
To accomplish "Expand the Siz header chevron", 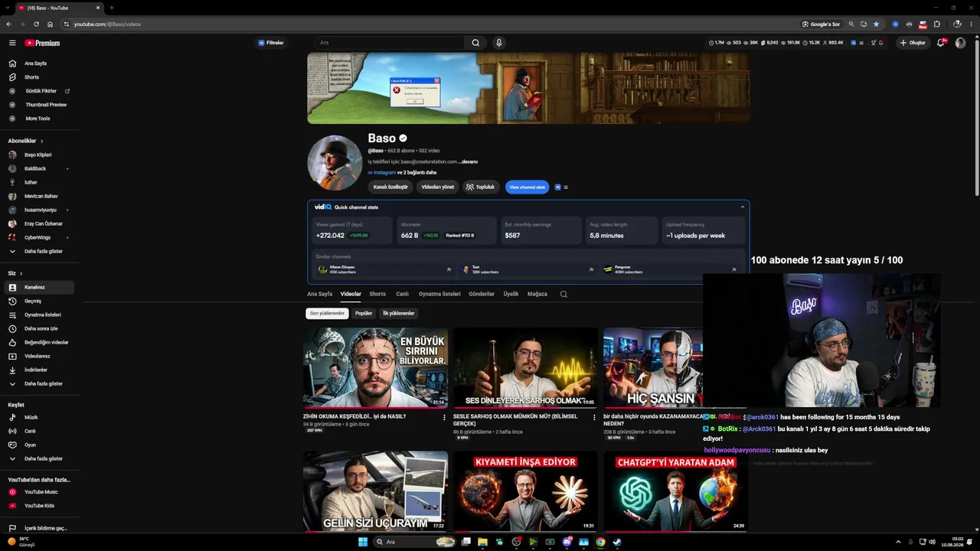I will click(21, 273).
